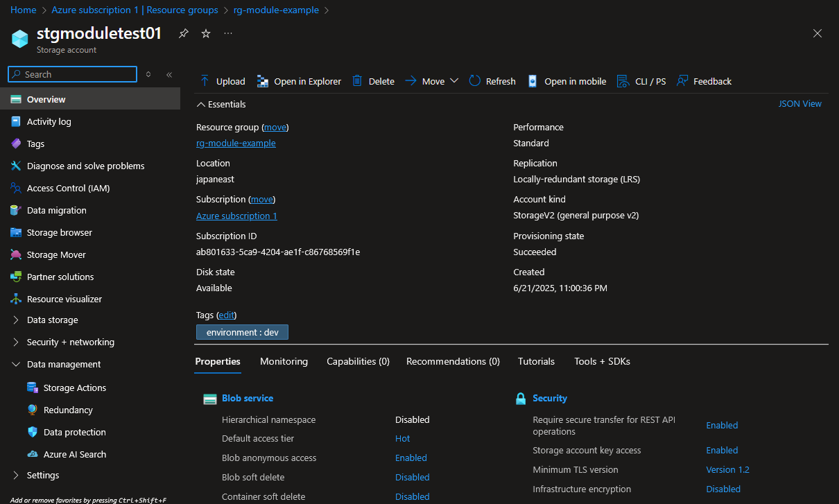Viewport: 839px width, 504px height.
Task: Open the rg-module-example resource group link
Action: click(236, 143)
